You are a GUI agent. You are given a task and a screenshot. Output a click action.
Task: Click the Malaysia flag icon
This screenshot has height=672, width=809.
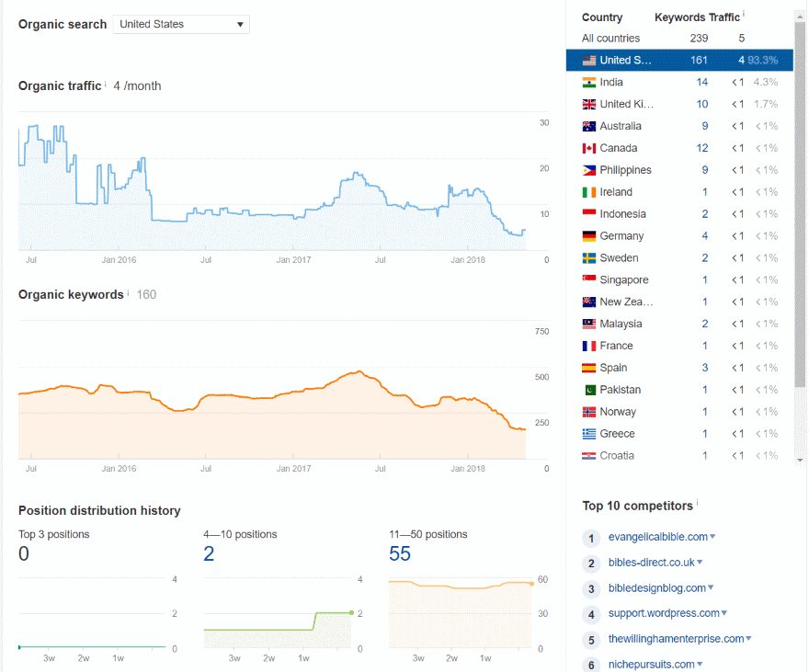tap(589, 324)
